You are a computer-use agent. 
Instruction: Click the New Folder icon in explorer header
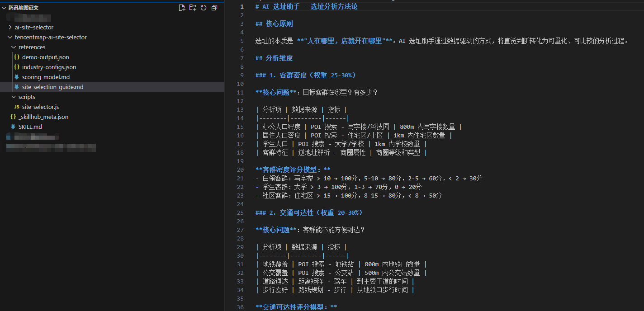pos(193,8)
